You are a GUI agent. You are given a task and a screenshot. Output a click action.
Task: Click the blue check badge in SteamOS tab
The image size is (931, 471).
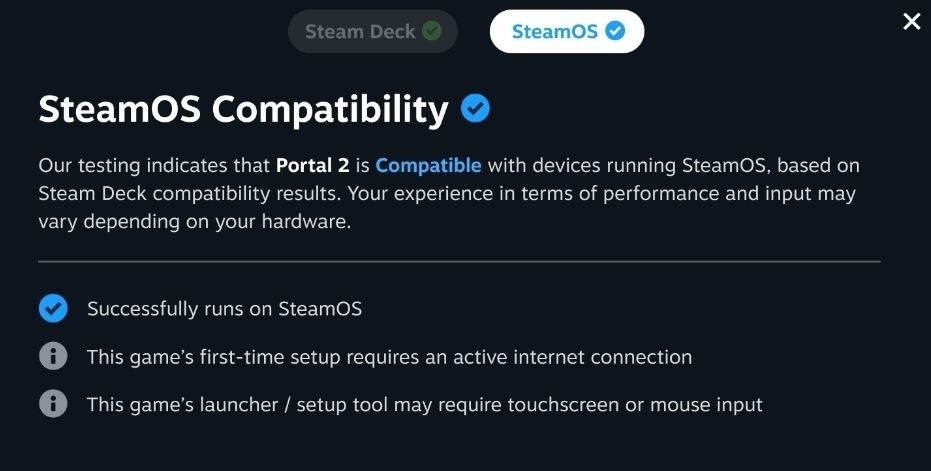[x=615, y=31]
